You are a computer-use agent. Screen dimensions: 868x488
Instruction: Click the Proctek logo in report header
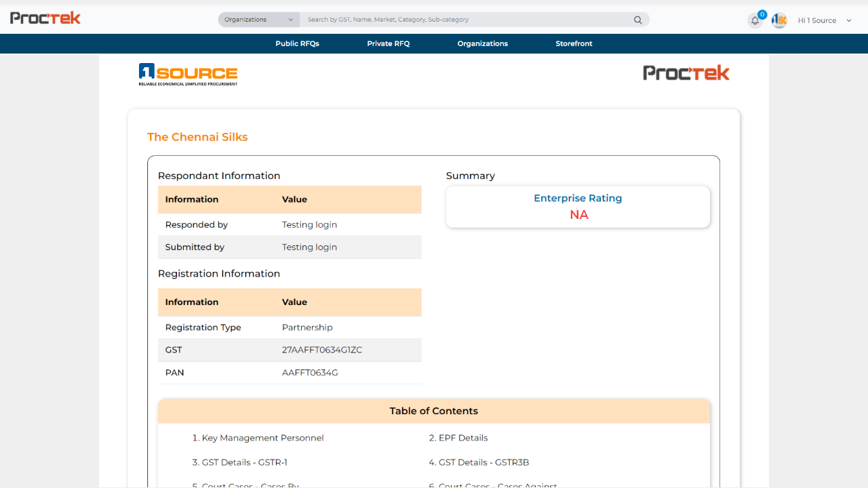coord(686,73)
